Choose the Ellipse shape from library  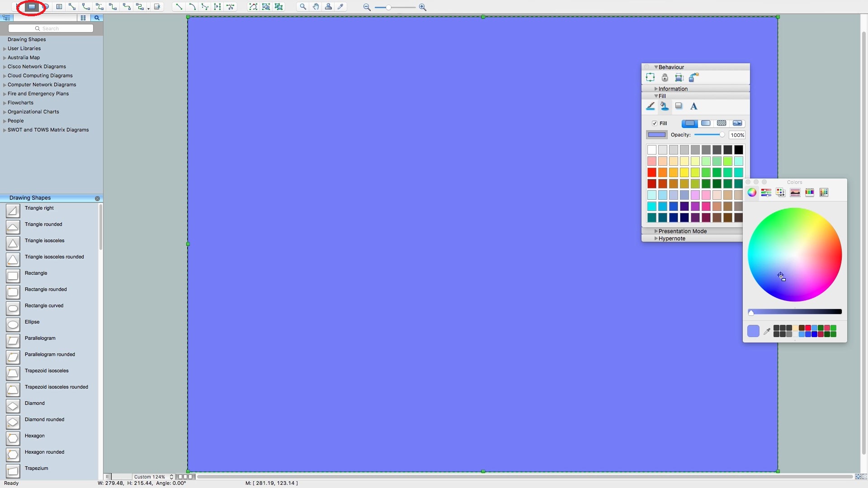tap(13, 324)
